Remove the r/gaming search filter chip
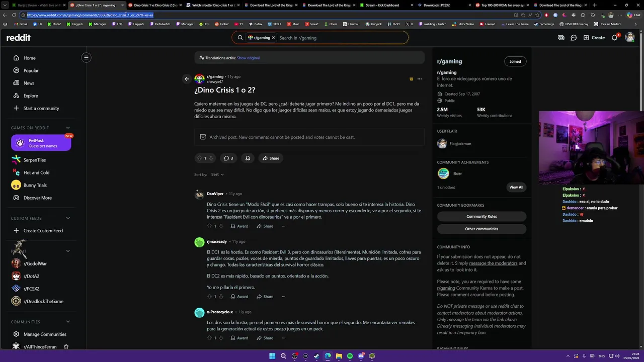 tap(273, 38)
